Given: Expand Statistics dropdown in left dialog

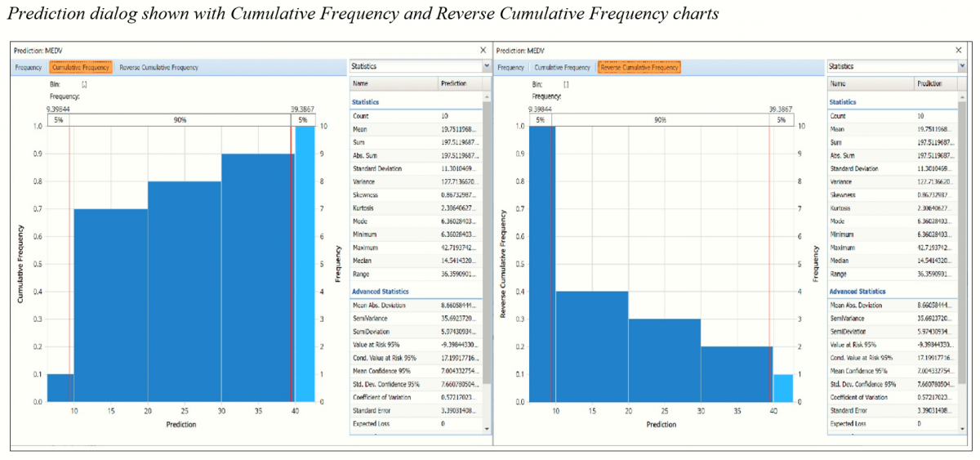Looking at the screenshot, I should coord(487,66).
